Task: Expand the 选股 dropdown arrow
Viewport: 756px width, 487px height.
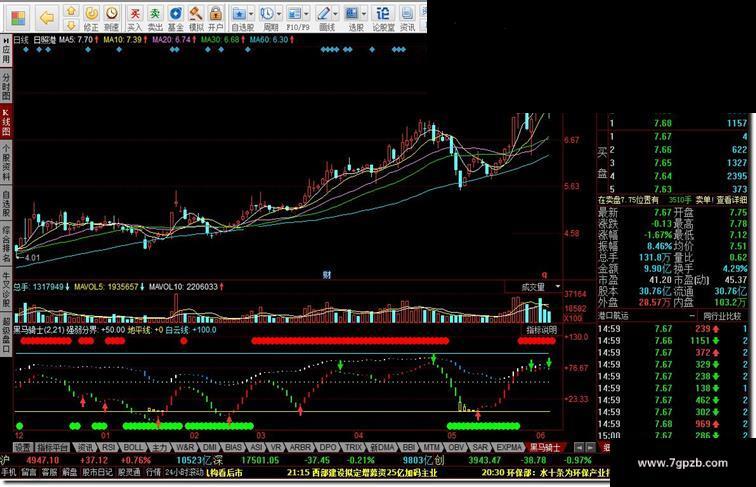Action: 364,14
